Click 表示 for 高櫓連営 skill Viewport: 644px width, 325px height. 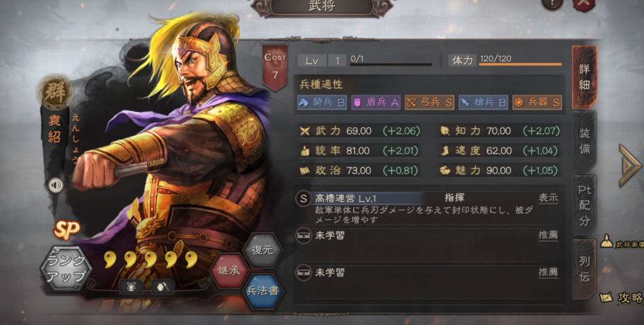pos(548,198)
